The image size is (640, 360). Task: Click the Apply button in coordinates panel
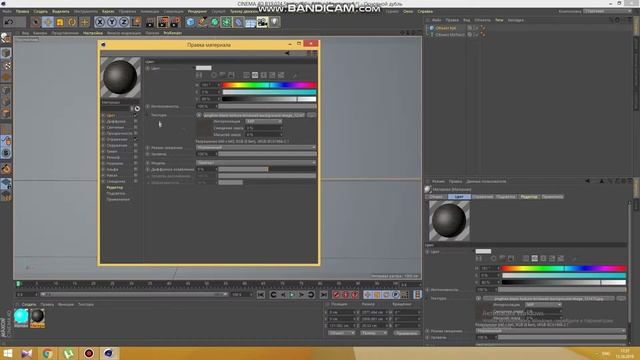(407, 333)
